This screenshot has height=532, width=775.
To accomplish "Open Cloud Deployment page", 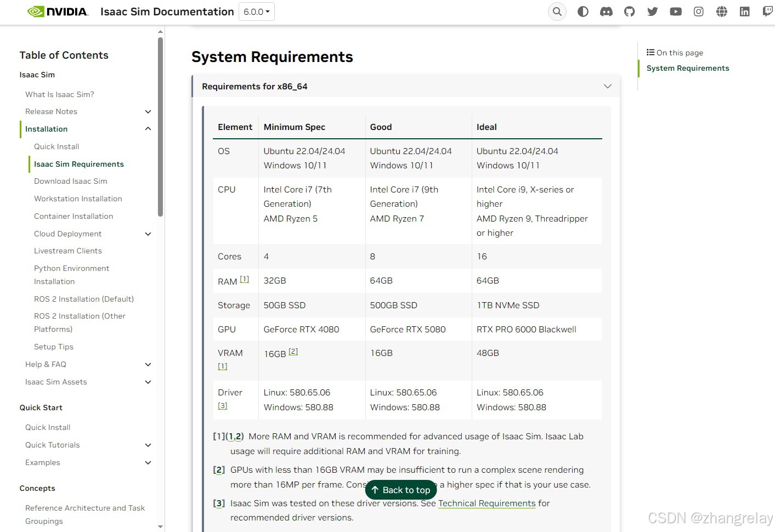I will pos(68,234).
